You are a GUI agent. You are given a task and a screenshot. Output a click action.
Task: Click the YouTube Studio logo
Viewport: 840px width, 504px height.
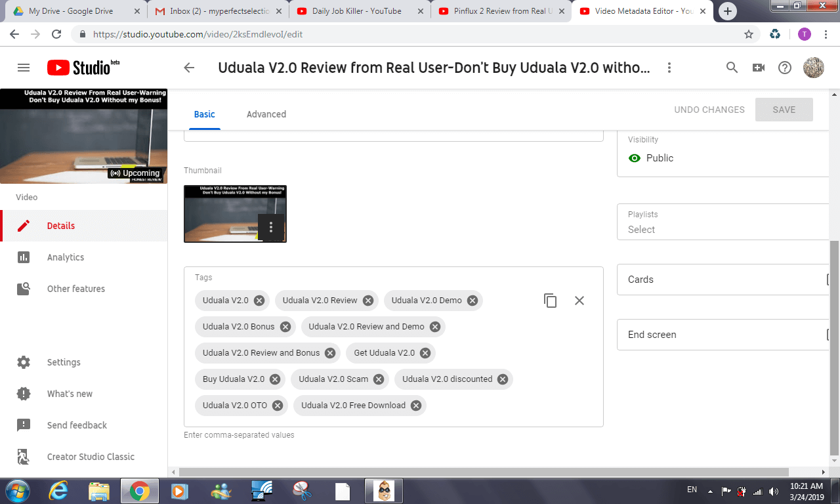83,67
